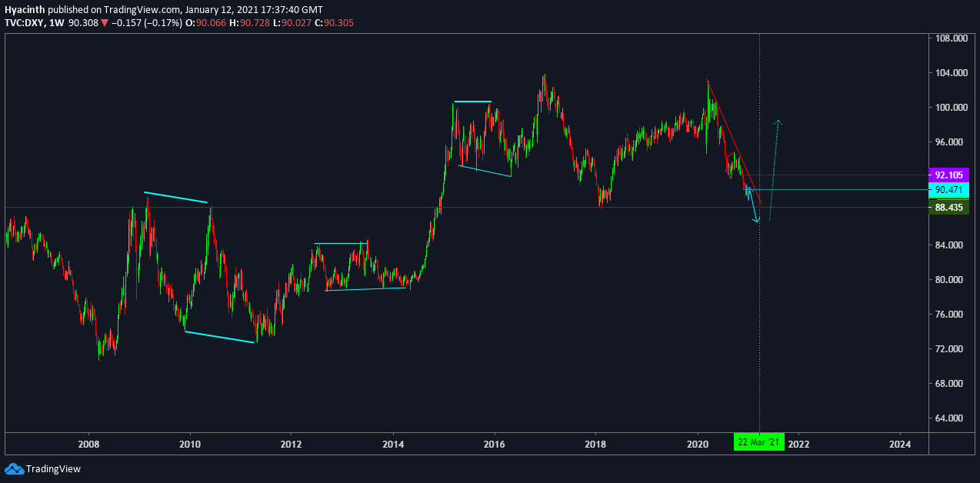Viewport: 980px width, 483px height.
Task: Select the cyan line under 2012-2014 lows
Action: point(366,289)
